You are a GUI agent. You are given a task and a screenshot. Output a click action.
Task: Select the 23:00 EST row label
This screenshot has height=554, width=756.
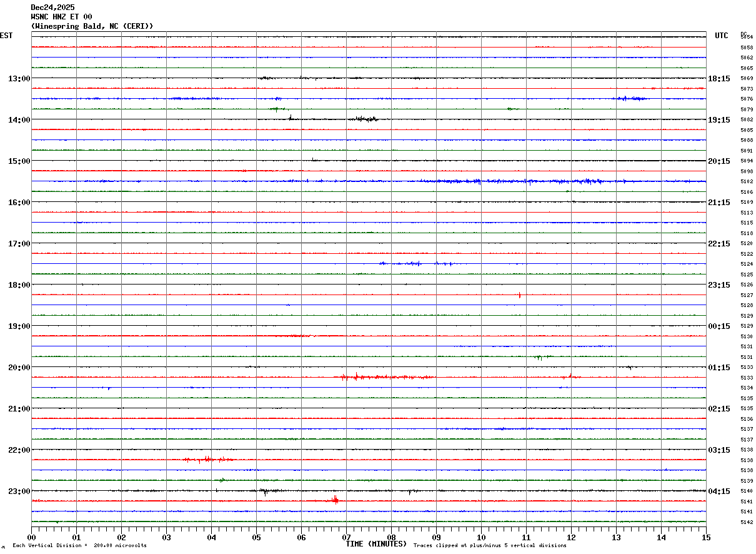19,491
